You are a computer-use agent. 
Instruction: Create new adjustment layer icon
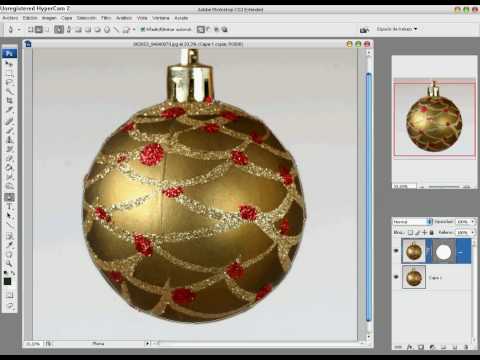432,347
